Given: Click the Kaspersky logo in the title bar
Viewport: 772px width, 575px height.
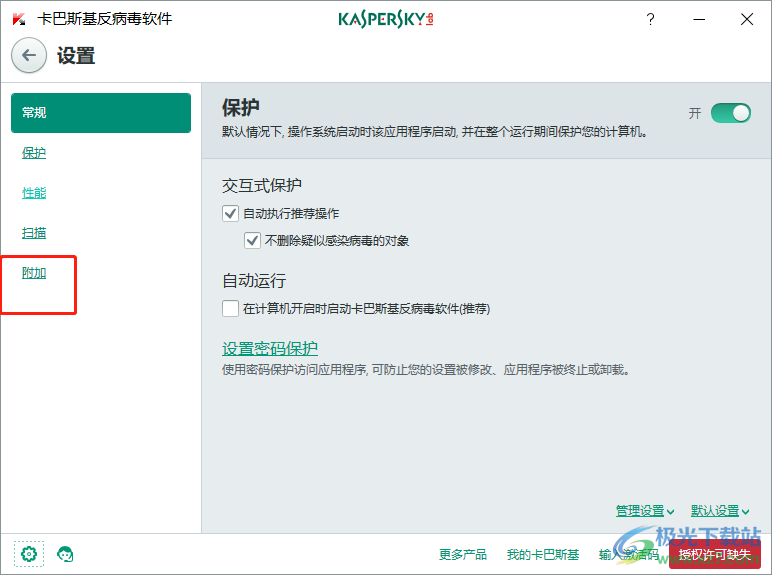Looking at the screenshot, I should pyautogui.click(x=386, y=19).
